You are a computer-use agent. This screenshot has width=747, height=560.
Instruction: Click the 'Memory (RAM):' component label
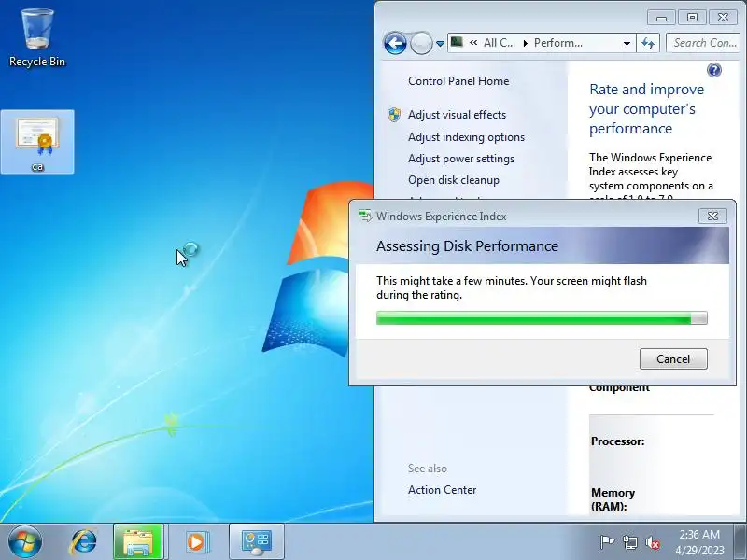click(613, 499)
